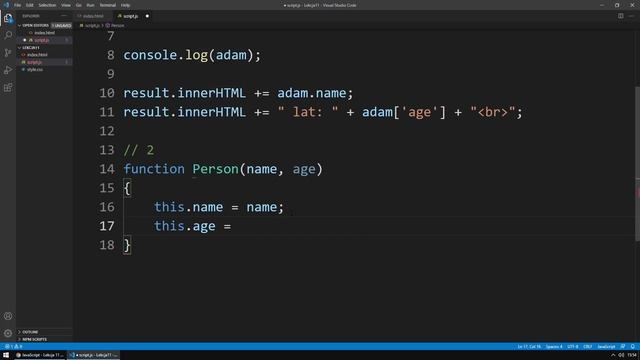This screenshot has width=640, height=360.
Task: Open the File menu
Action: (x=18, y=5)
